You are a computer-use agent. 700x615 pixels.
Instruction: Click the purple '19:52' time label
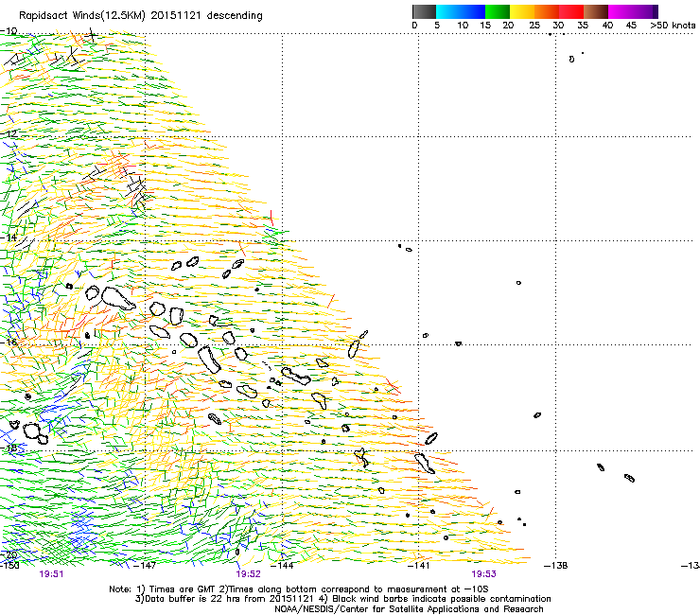click(x=248, y=574)
